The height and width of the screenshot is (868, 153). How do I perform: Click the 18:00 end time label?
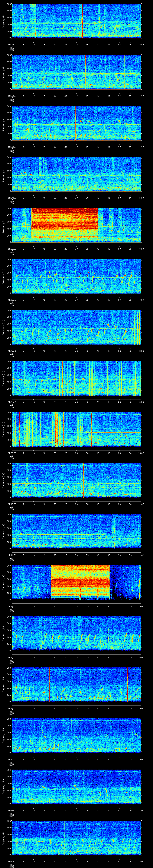coord(141,861)
